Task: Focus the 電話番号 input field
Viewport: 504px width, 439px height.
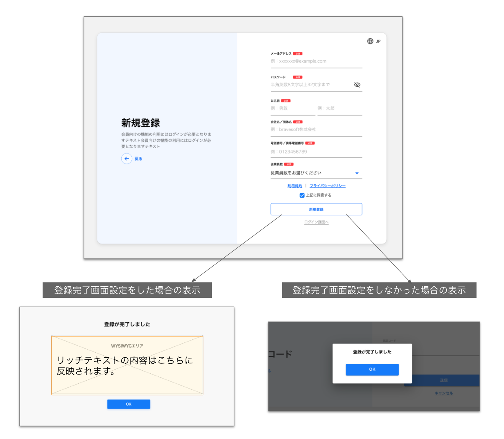Action: (x=316, y=152)
